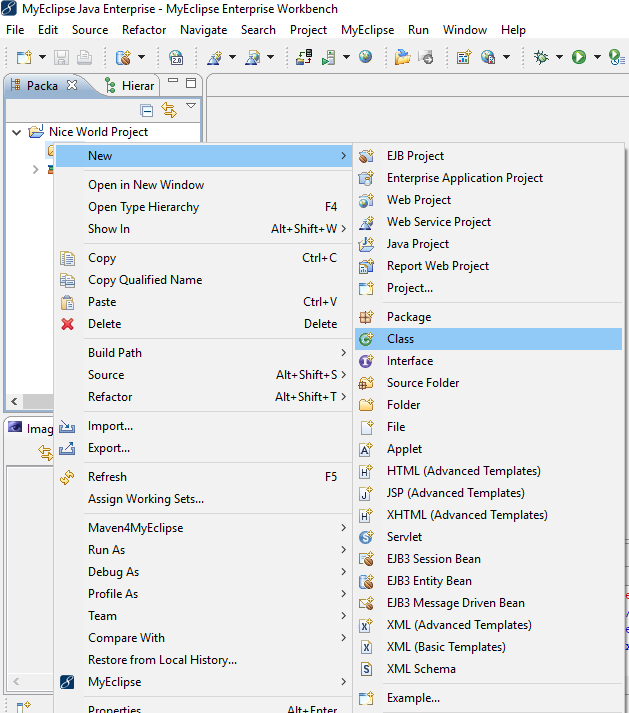Image resolution: width=629 pixels, height=713 pixels.
Task: Select Source Folder in New submenu
Action: (x=488, y=383)
